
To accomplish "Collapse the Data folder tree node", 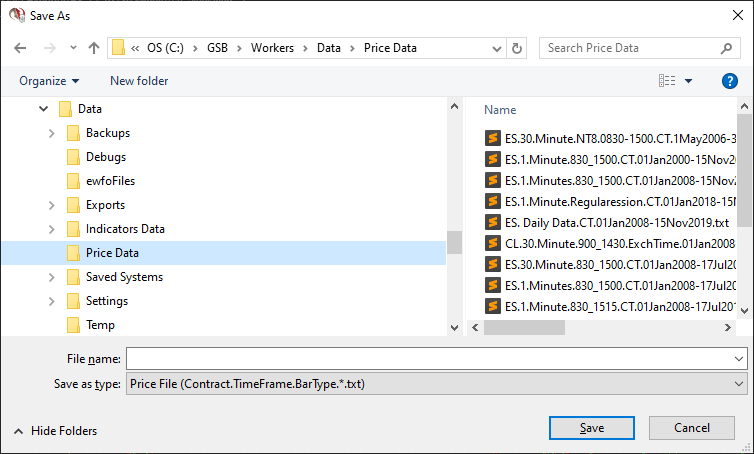I will coord(42,109).
